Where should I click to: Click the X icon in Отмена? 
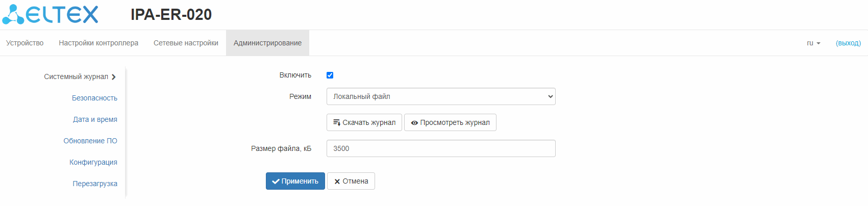pos(337,182)
